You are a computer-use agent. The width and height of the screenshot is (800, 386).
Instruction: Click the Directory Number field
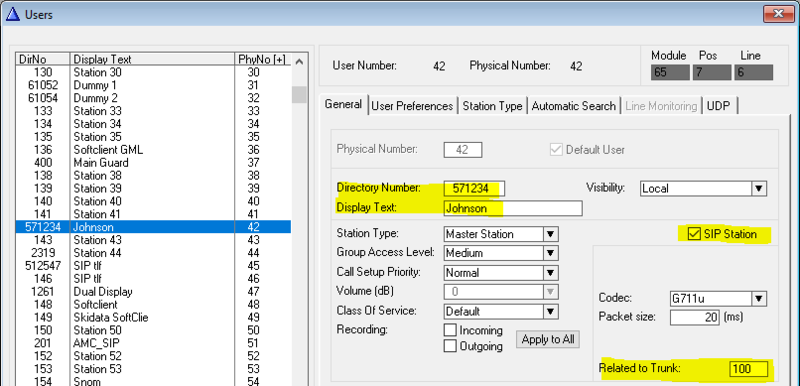pos(474,189)
